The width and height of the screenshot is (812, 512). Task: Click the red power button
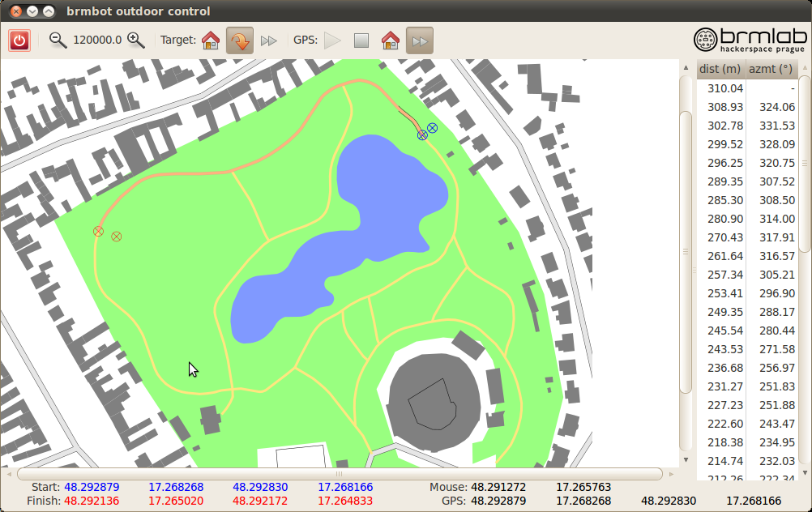click(x=19, y=41)
